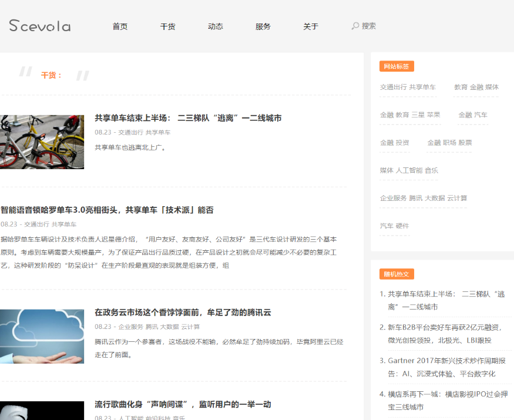Click tag 媒体 人工智能 音乐

click(409, 170)
